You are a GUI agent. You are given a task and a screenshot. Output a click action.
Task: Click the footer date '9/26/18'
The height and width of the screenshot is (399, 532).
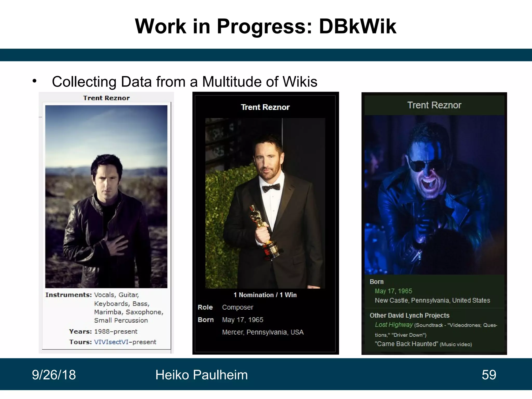[x=54, y=375]
